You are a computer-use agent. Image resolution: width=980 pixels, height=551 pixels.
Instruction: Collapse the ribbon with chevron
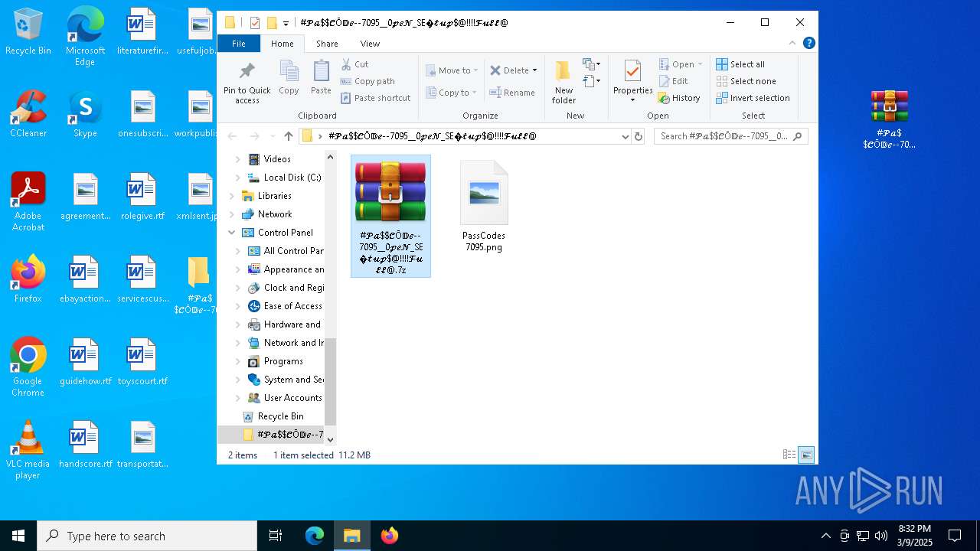click(793, 43)
